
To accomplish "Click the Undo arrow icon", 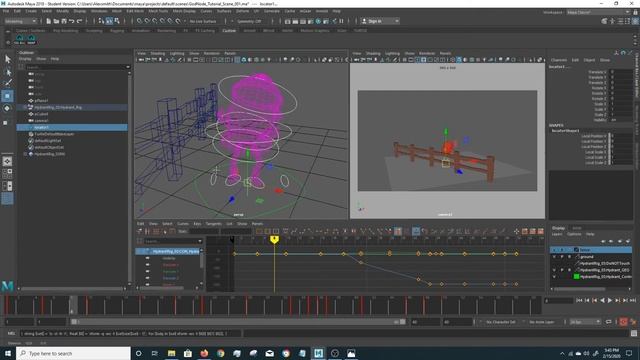I will (x=71, y=21).
